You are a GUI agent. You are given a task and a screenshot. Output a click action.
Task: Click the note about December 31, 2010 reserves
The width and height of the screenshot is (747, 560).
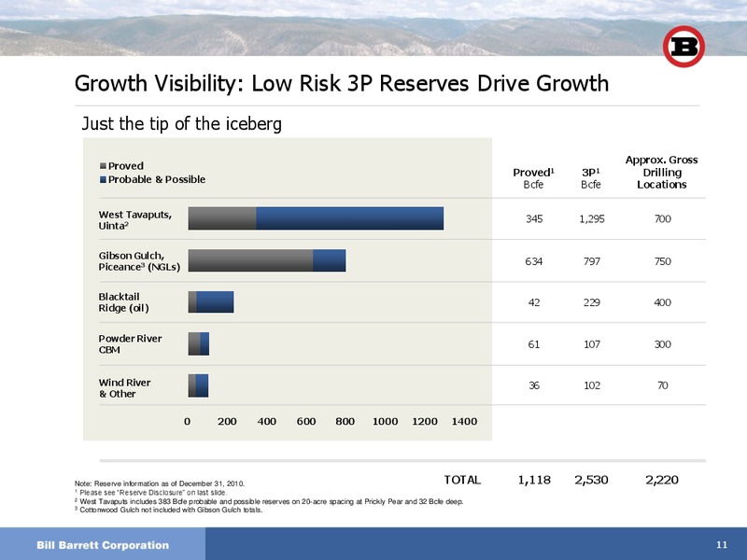tap(160, 483)
